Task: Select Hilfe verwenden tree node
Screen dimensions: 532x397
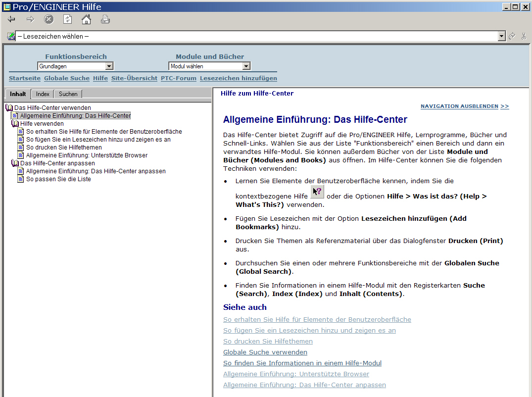Action: (x=42, y=124)
